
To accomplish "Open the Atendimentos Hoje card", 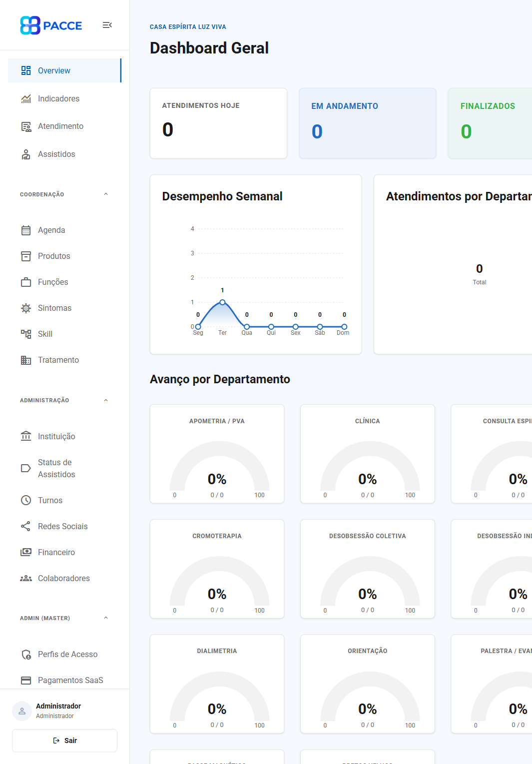I will click(218, 123).
